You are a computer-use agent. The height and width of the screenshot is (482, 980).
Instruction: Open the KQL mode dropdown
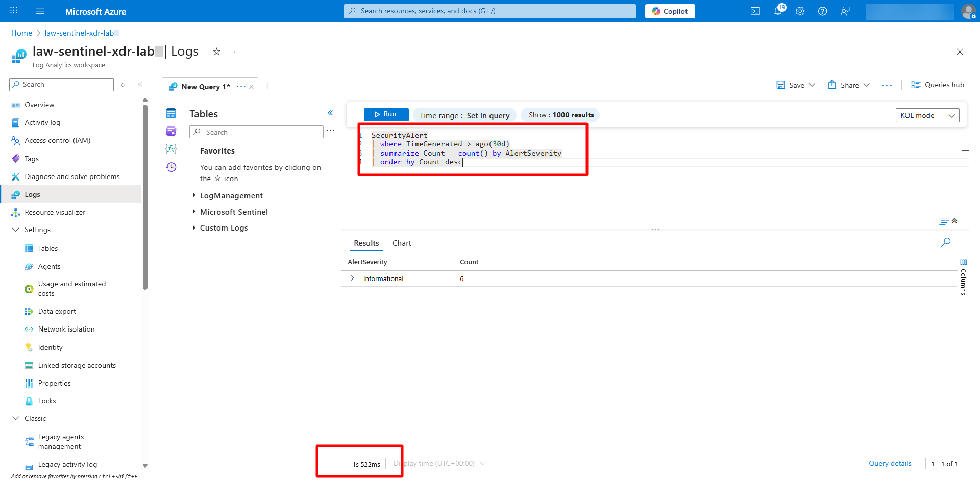927,115
